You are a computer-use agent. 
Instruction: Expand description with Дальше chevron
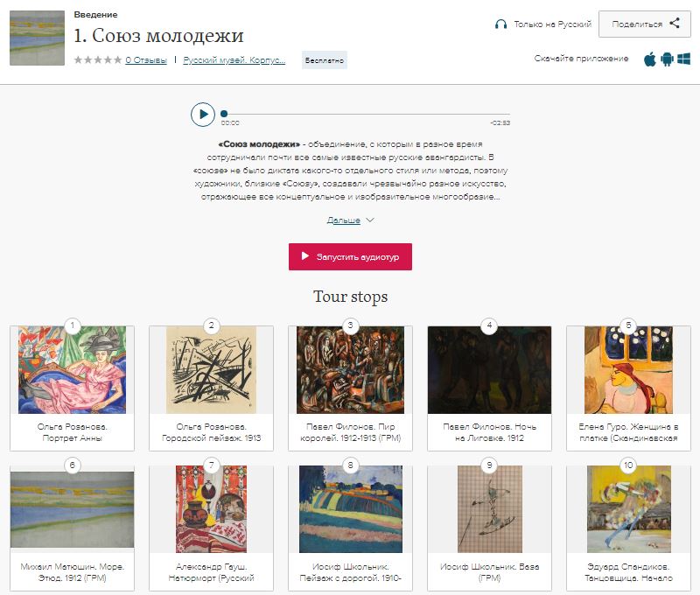click(370, 220)
